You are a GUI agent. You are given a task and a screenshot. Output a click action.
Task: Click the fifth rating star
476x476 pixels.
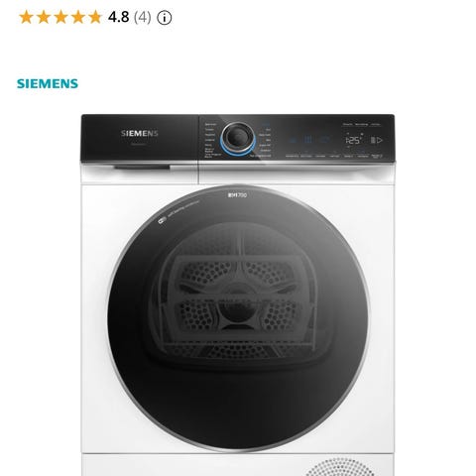tap(95, 17)
